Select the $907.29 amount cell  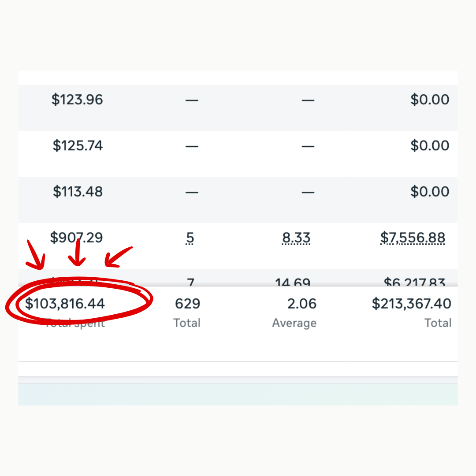pos(76,238)
